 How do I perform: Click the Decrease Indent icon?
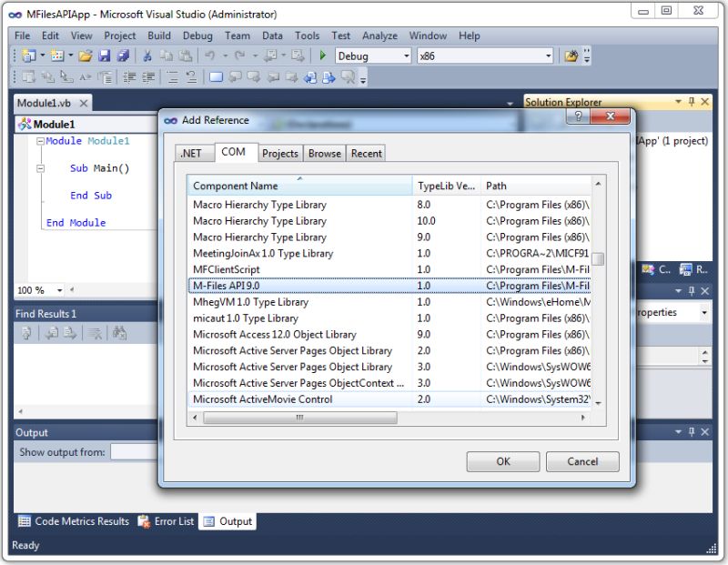(x=129, y=77)
